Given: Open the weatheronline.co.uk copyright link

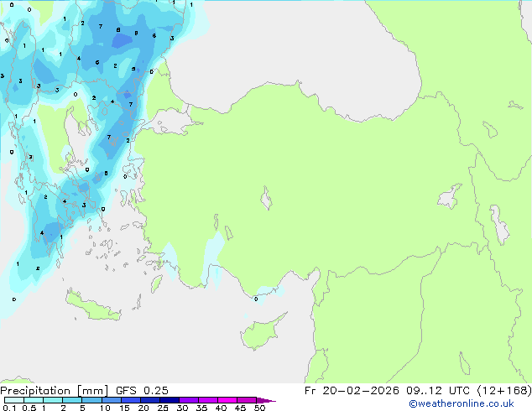Looking at the screenshot, I should (x=462, y=403).
